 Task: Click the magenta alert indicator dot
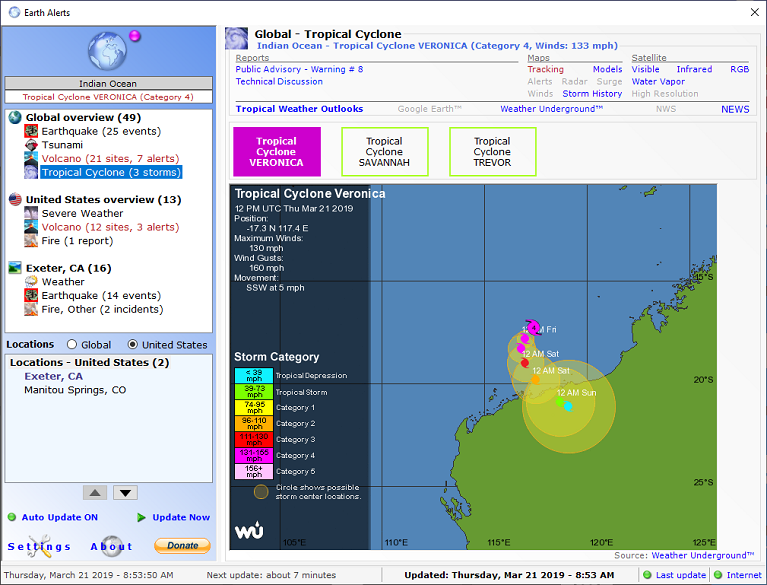[x=135, y=36]
